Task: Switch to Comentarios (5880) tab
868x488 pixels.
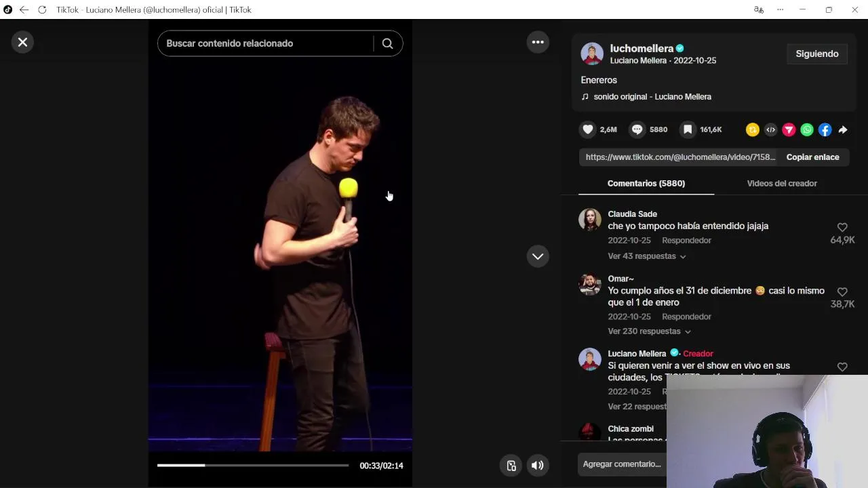Action: coord(646,184)
